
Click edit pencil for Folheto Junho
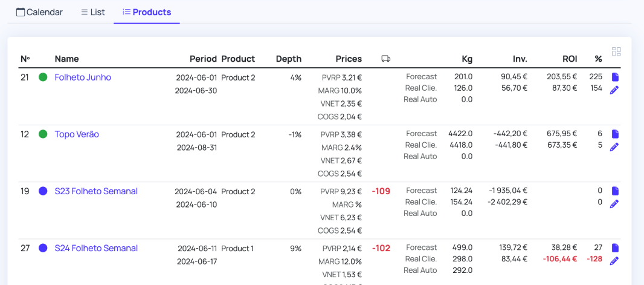point(614,90)
